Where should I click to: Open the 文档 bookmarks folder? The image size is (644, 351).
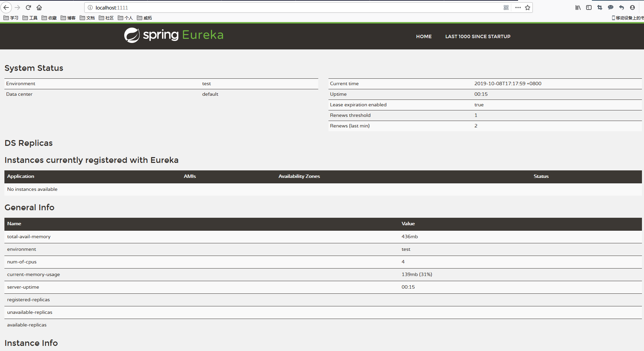pyautogui.click(x=87, y=18)
